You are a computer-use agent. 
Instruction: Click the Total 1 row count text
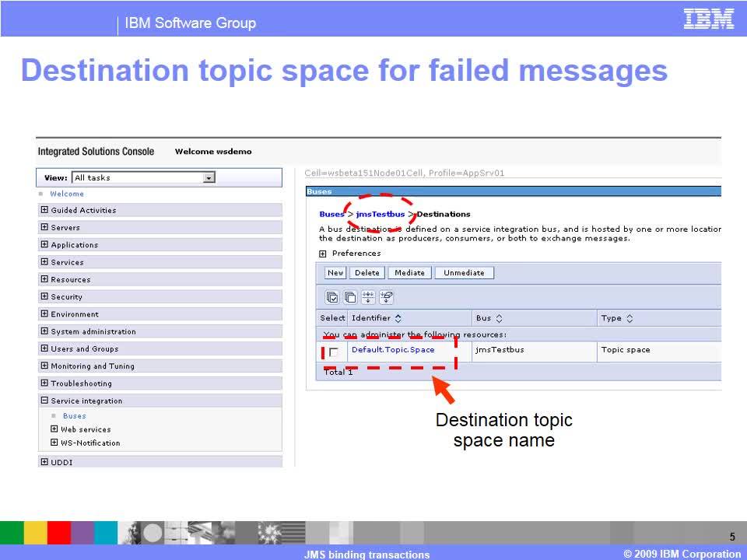pos(338,373)
